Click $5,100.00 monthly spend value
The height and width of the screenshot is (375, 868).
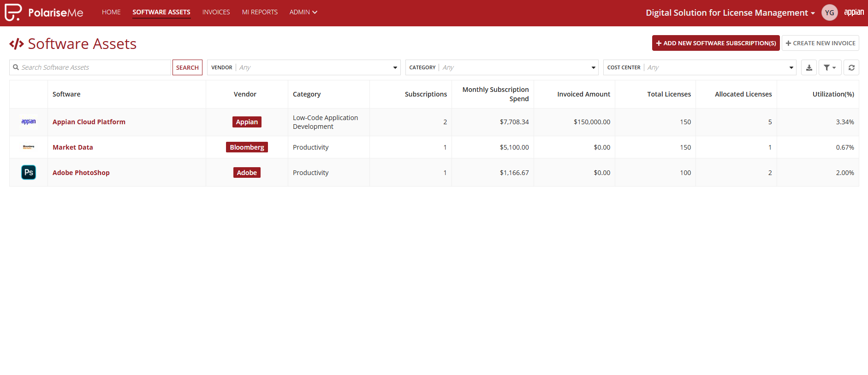[x=514, y=147]
